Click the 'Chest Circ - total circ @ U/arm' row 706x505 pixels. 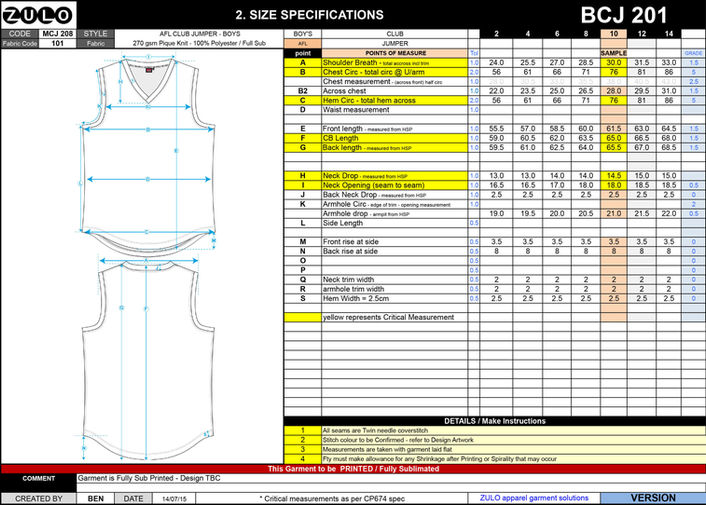click(x=395, y=72)
